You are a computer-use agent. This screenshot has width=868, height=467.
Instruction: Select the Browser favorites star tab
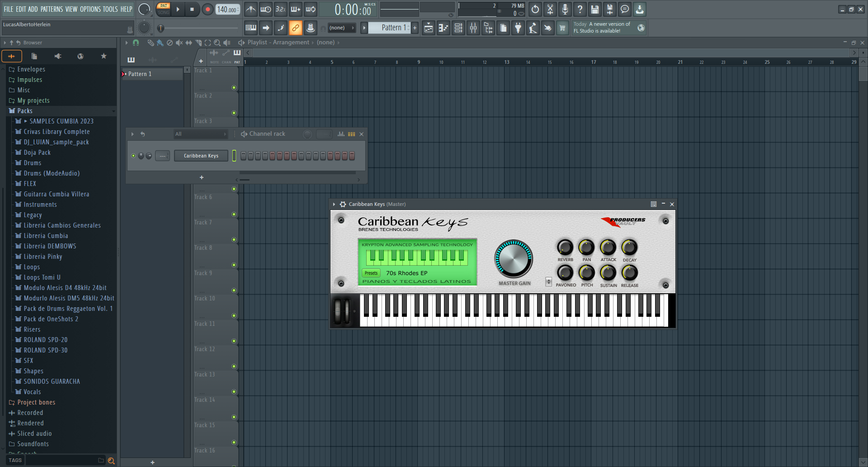(104, 56)
